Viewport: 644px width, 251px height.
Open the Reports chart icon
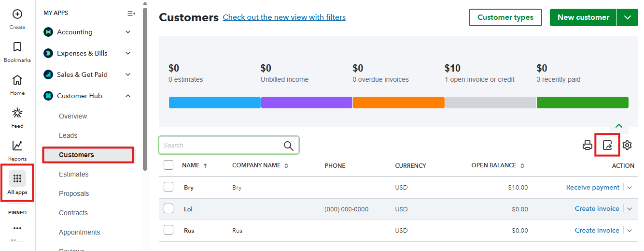17,146
